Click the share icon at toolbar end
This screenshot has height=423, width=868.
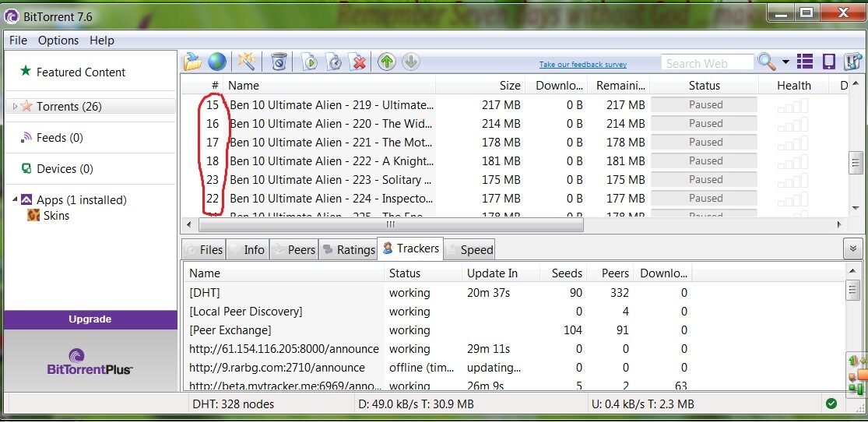(853, 62)
